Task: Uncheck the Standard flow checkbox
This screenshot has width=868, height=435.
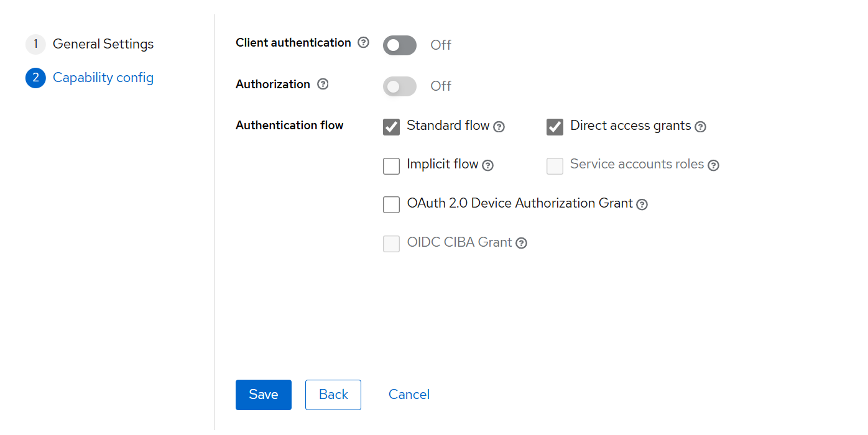Action: [391, 127]
